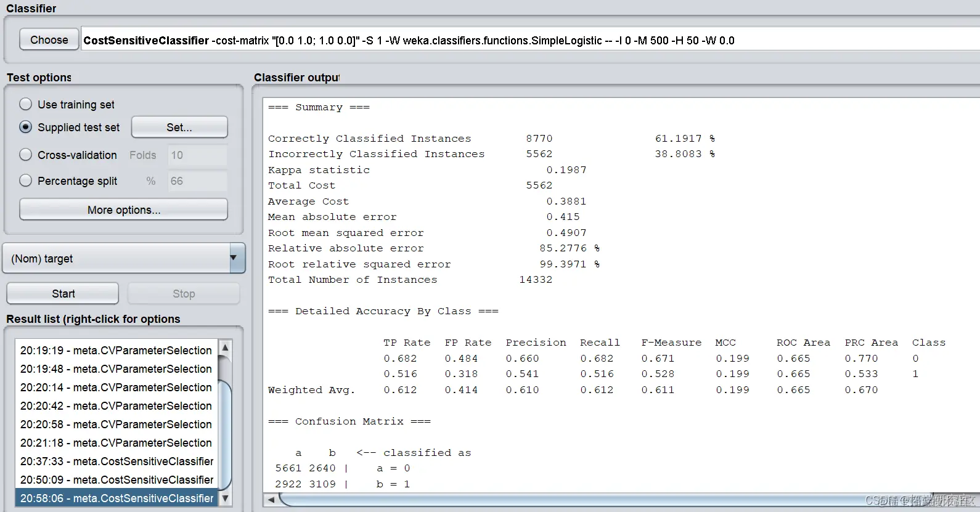
Task: Click the percentage split value field
Action: (x=198, y=181)
